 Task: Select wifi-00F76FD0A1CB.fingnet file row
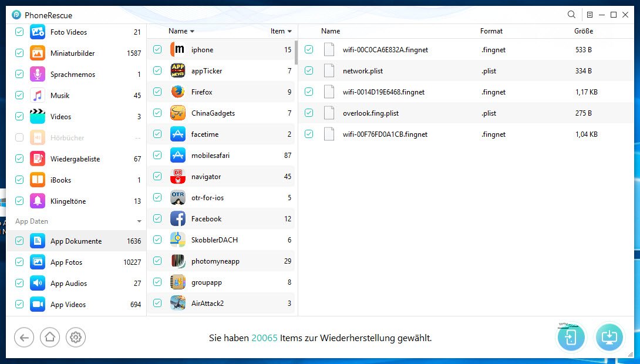[466, 134]
